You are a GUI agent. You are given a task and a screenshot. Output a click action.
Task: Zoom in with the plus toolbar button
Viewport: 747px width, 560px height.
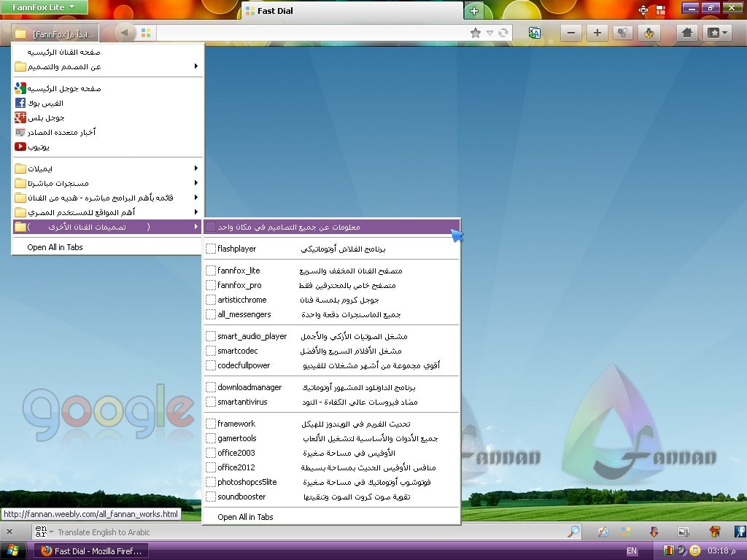(x=597, y=33)
